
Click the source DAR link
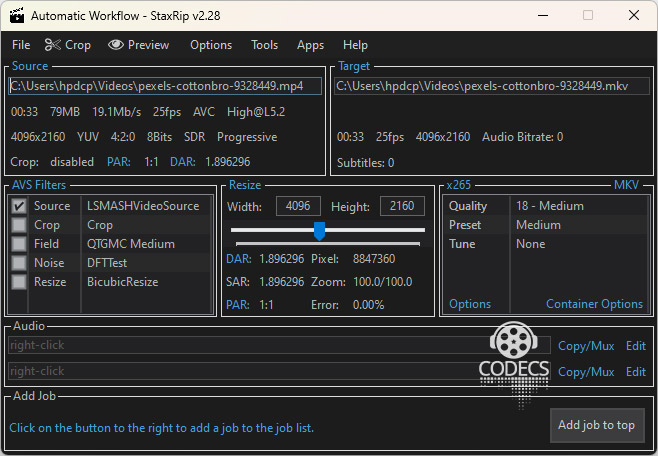pyautogui.click(x=183, y=162)
